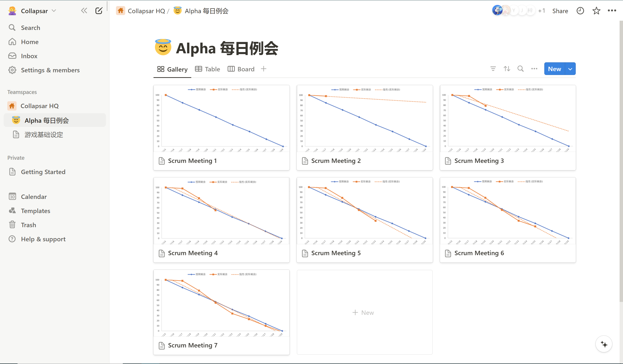Open the Collapsar HQ breadcrumb link
The height and width of the screenshot is (364, 623).
147,11
